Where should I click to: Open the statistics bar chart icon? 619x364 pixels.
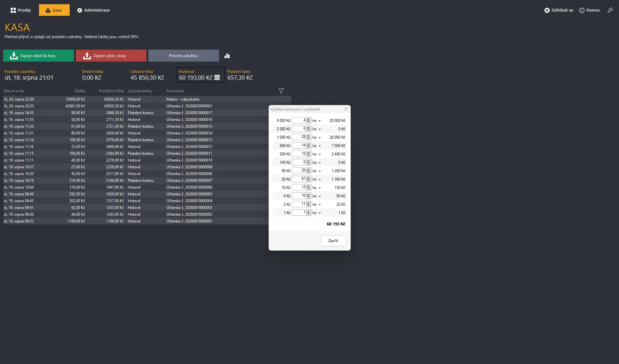click(x=227, y=56)
